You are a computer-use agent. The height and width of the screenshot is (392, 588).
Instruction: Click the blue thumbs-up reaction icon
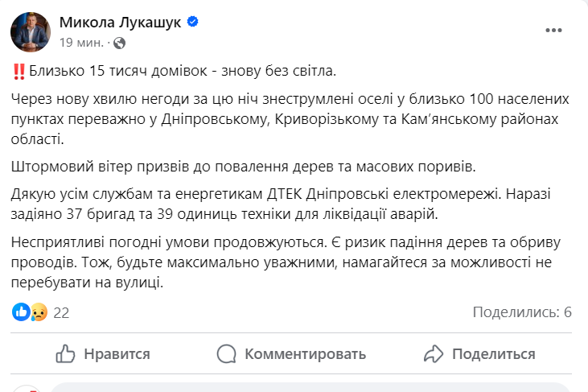20,312
